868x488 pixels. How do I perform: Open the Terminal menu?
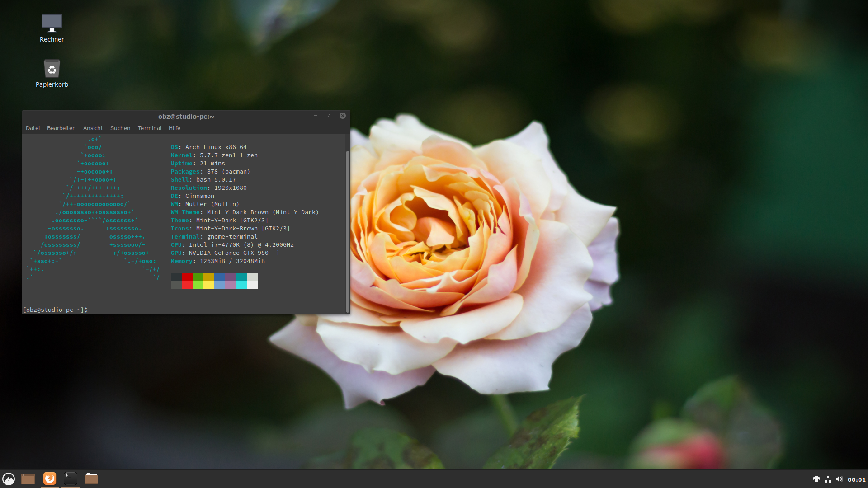[x=149, y=128]
